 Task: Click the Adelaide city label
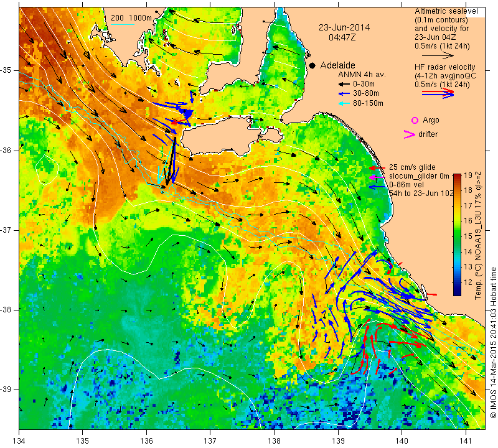click(337, 65)
